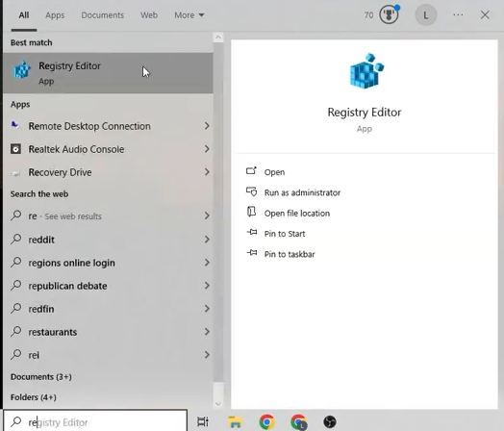The width and height of the screenshot is (504, 431).
Task: Expand the More filter dropdown
Action: tap(189, 15)
